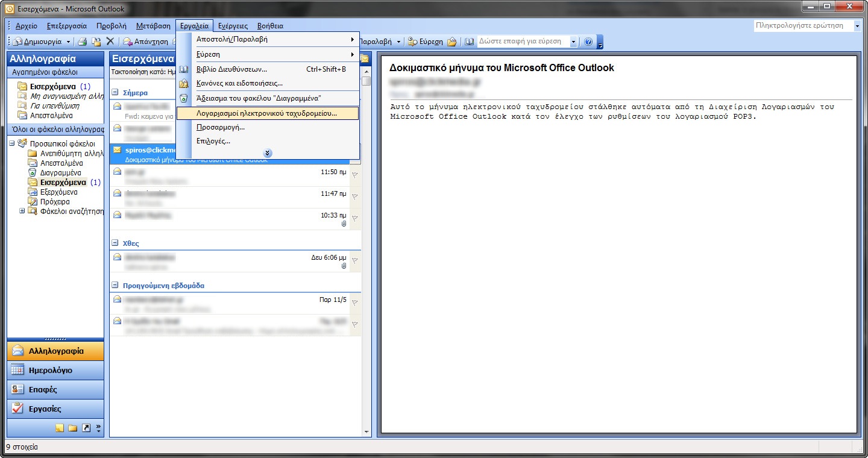Click the Δημιουργία new item button

37,42
